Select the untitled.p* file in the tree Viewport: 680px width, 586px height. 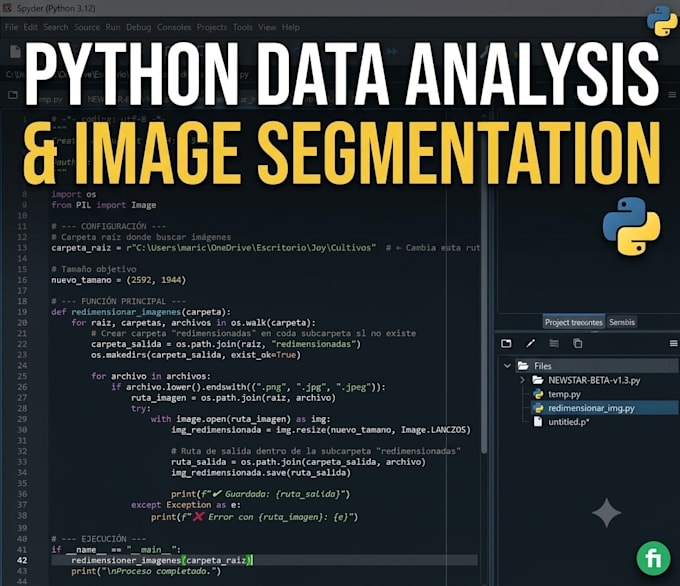point(568,422)
